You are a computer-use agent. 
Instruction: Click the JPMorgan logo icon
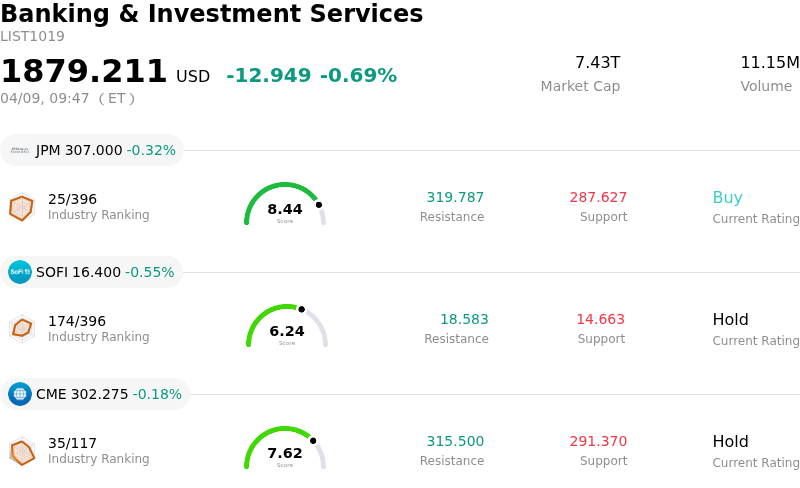point(20,150)
